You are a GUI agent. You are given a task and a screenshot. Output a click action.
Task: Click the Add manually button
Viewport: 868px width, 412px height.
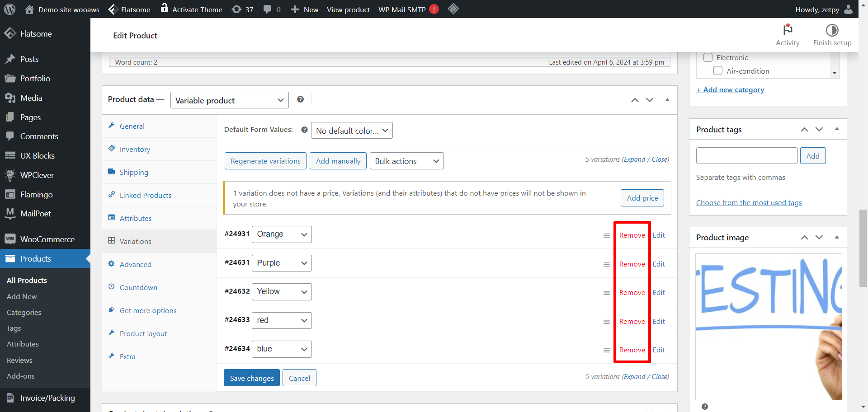(338, 161)
